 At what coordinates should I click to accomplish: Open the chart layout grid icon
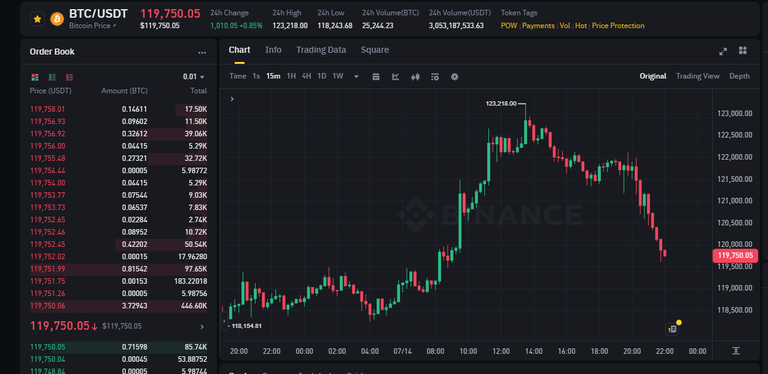coord(743,51)
